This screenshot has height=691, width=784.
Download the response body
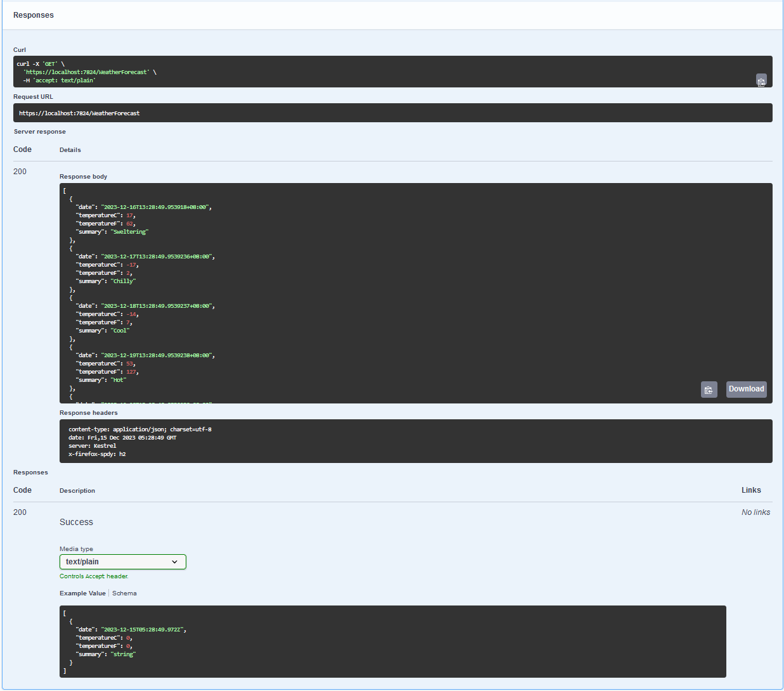[746, 389]
